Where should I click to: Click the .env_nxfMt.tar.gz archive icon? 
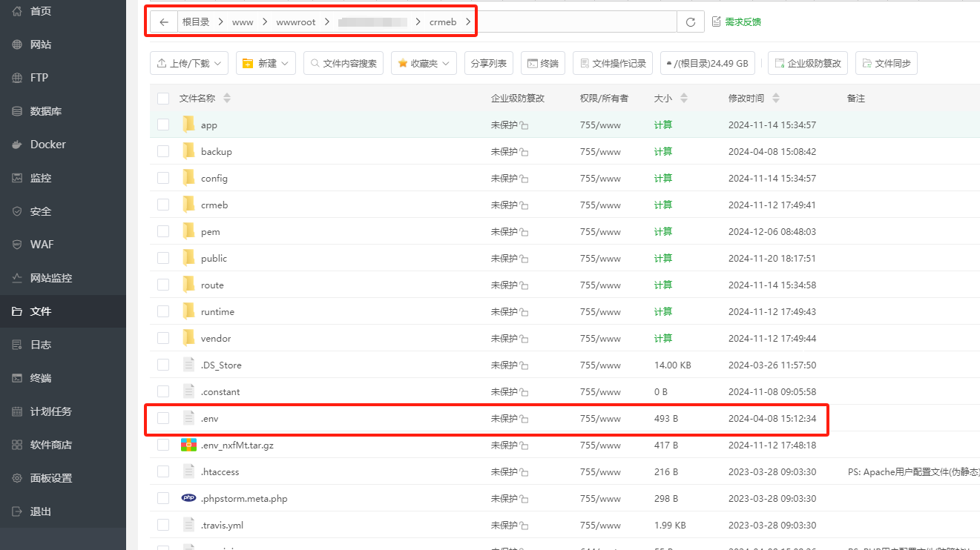click(188, 445)
